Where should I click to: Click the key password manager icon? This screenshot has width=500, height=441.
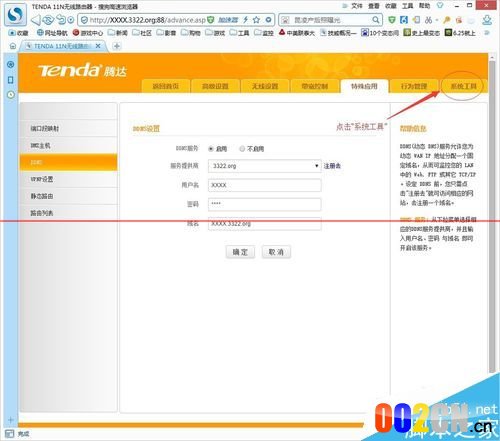click(x=447, y=20)
